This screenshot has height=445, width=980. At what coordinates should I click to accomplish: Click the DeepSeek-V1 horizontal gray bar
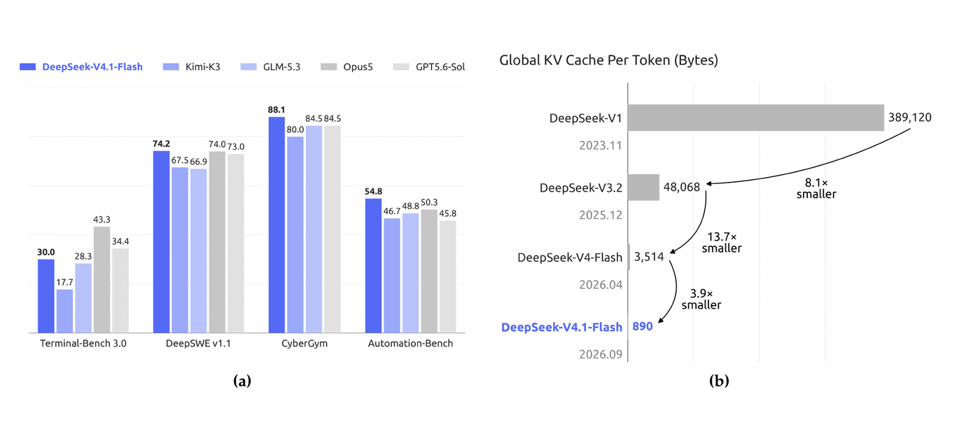(756, 118)
